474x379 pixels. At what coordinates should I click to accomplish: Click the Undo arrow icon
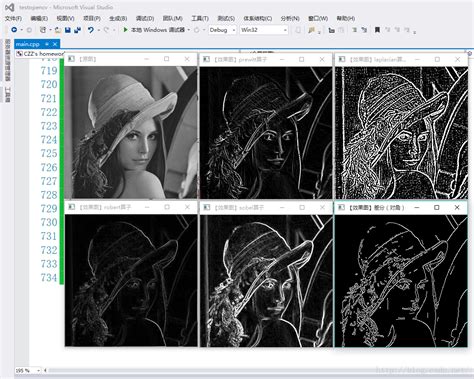pyautogui.click(x=91, y=30)
